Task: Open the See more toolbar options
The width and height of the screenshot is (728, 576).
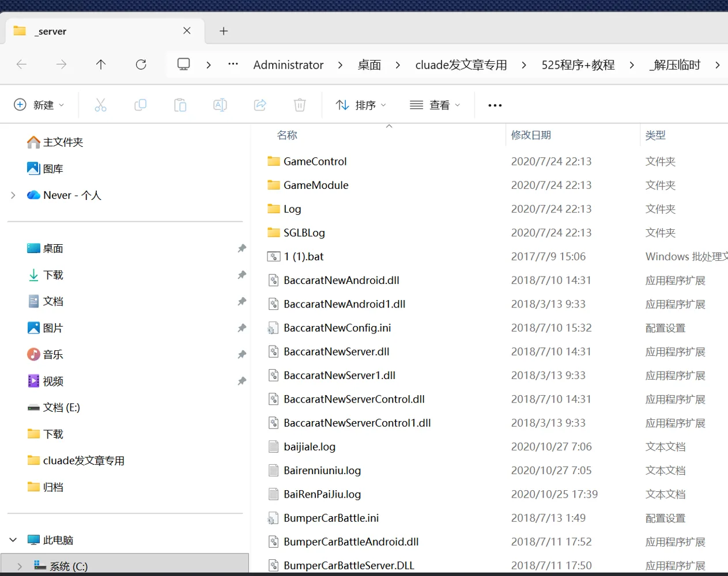Action: tap(495, 105)
